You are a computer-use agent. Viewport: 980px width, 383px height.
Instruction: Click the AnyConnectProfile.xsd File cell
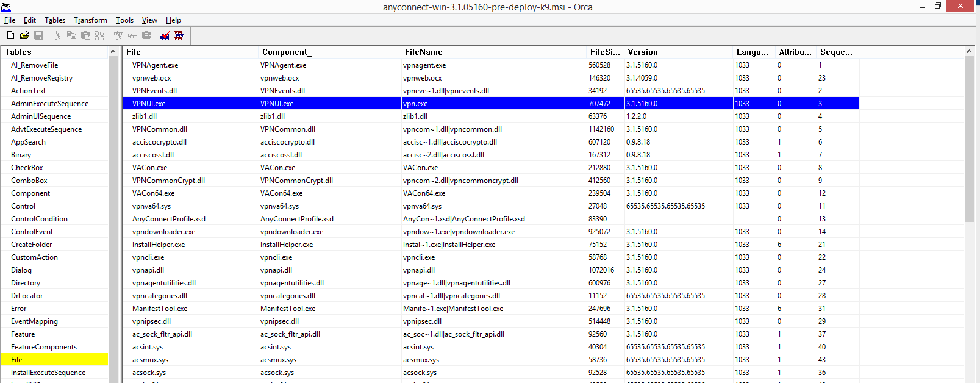(x=169, y=219)
